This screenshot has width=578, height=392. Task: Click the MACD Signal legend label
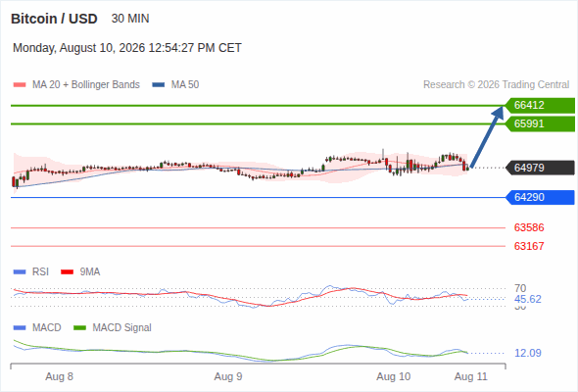point(122,328)
